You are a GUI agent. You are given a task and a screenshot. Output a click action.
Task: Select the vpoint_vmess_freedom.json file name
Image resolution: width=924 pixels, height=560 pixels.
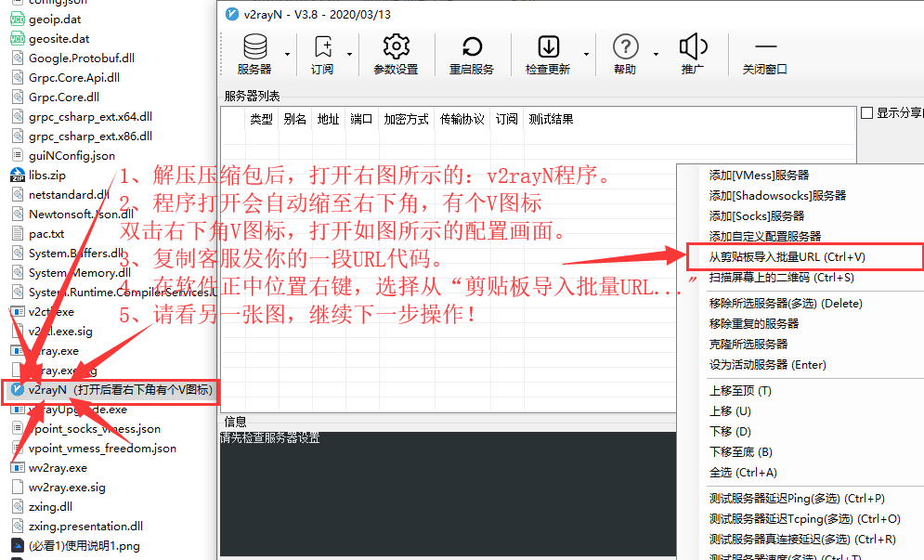pyautogui.click(x=102, y=448)
